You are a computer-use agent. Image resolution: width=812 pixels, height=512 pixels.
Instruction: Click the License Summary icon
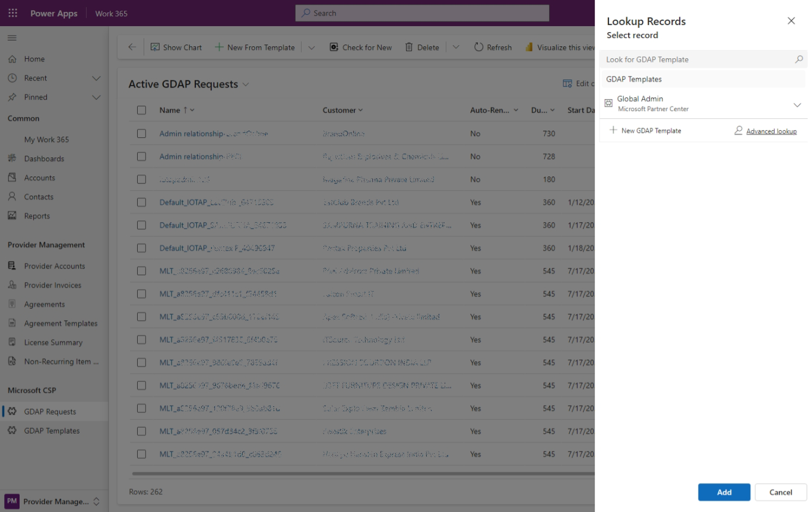(x=12, y=342)
